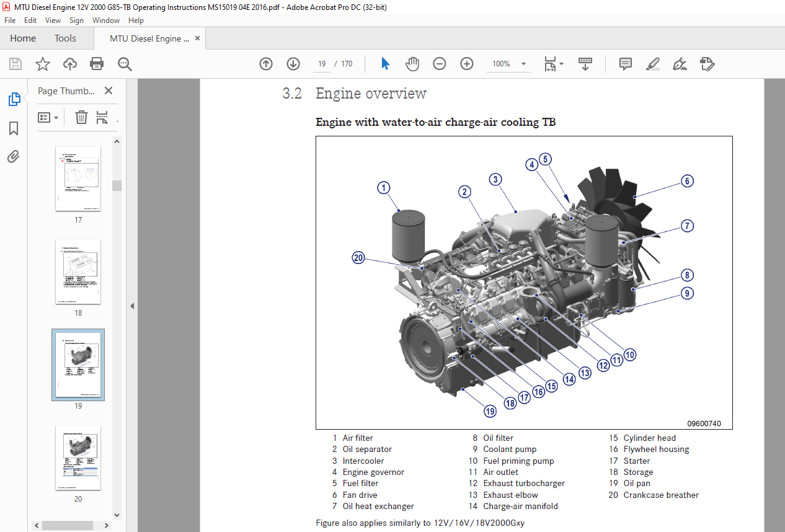The height and width of the screenshot is (532, 785).
Task: Zoom out using the minus icon
Action: 440,64
